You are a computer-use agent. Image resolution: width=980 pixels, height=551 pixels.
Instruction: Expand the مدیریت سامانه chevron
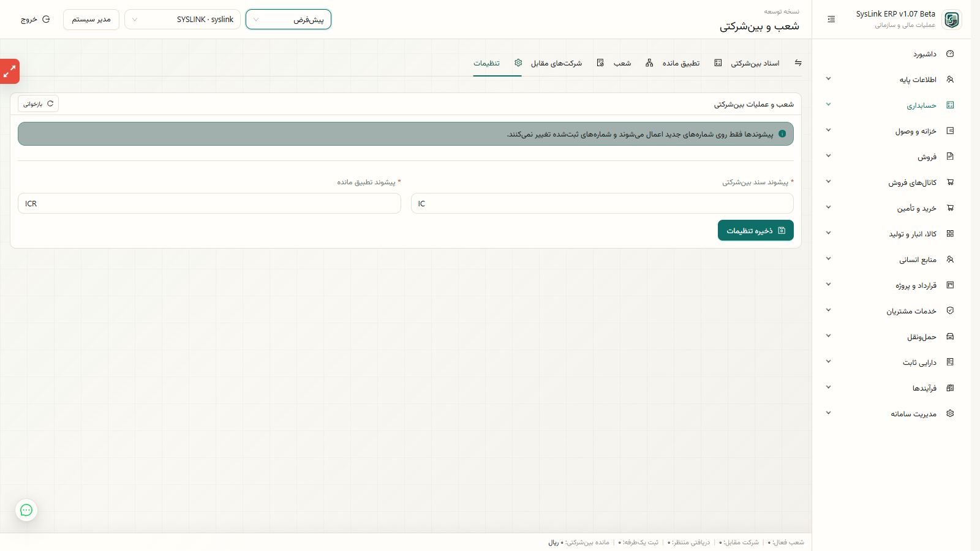[x=828, y=413]
